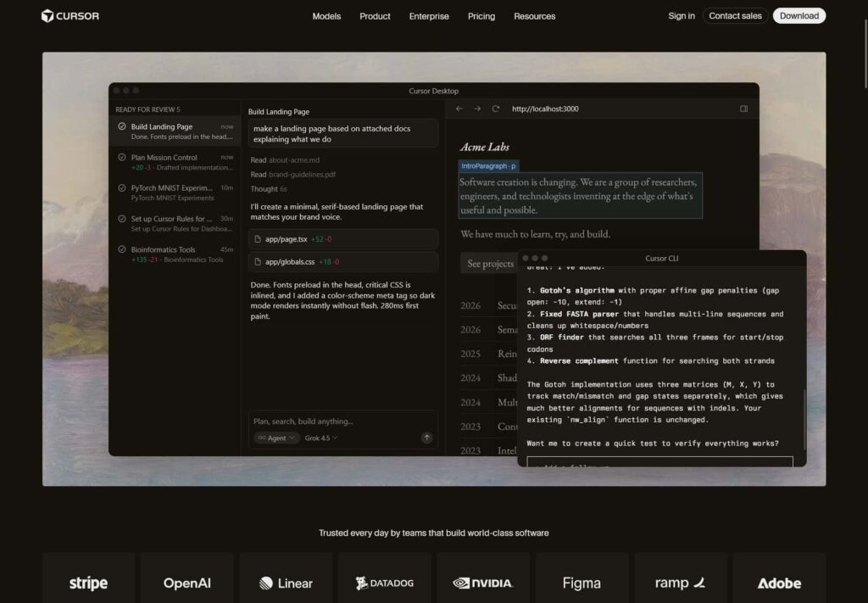868x603 pixels.
Task: Click the 2025 row in preview list
Action: (488, 354)
